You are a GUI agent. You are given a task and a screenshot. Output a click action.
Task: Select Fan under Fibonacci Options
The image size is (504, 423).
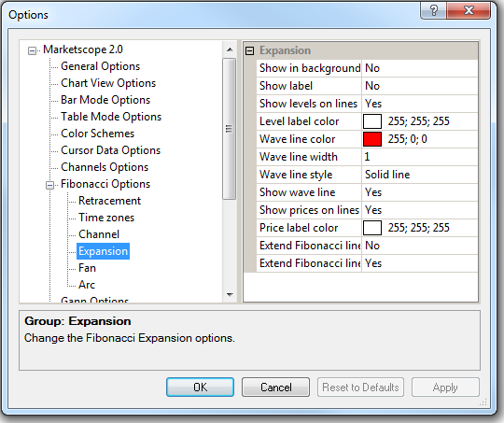[x=87, y=268]
